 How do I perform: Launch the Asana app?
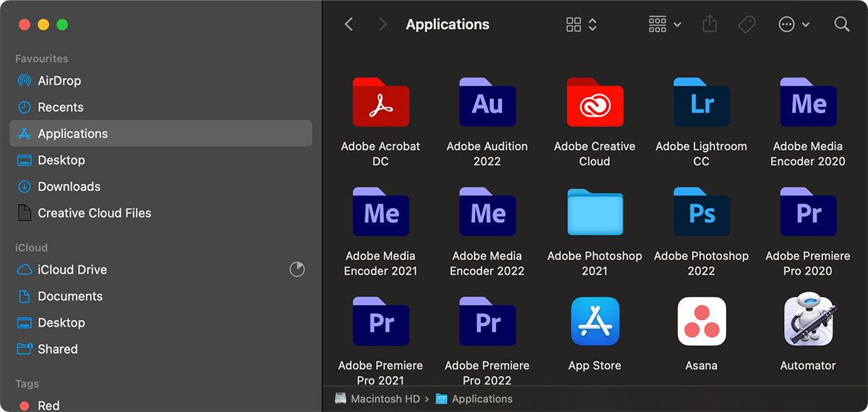701,321
